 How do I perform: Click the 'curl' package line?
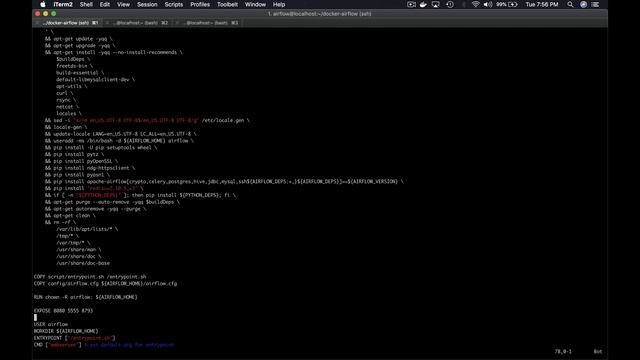65,93
